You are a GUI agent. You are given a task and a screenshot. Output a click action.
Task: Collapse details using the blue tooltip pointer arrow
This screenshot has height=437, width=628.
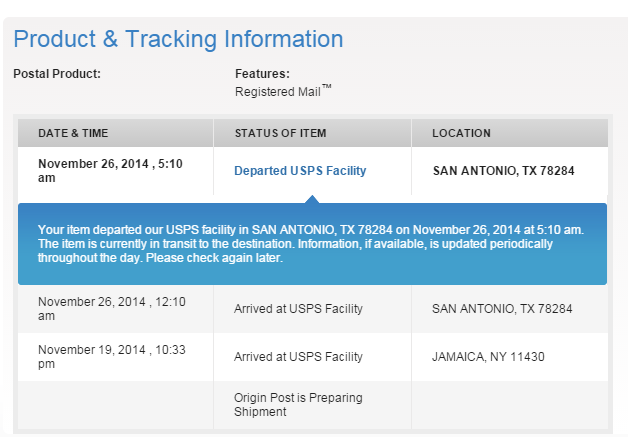(312, 199)
